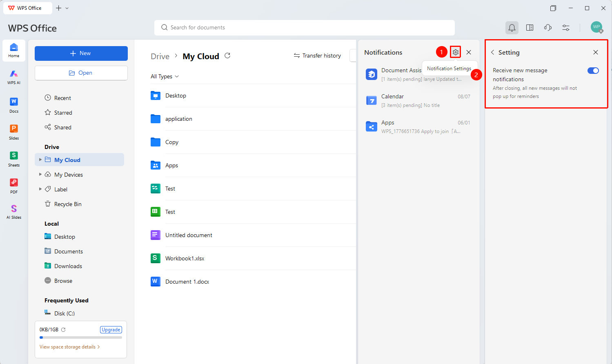Open Starred documents list
Viewport: 612px width, 364px height.
pos(58,113)
